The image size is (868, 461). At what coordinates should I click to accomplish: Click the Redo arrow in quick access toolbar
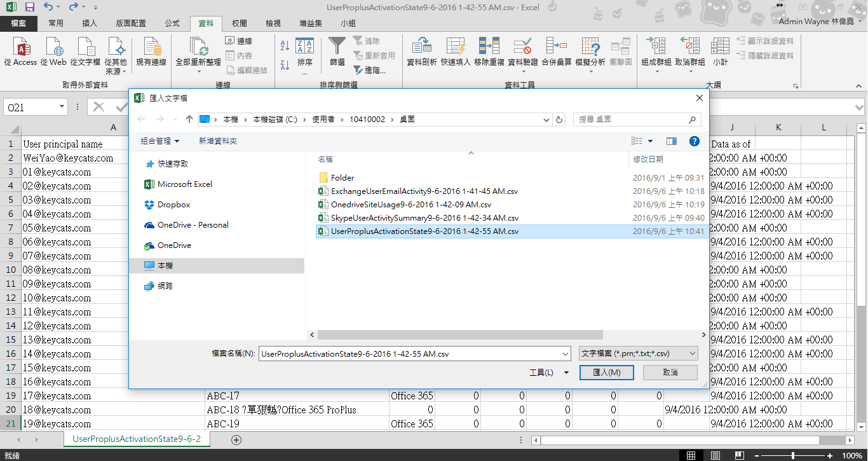(74, 8)
